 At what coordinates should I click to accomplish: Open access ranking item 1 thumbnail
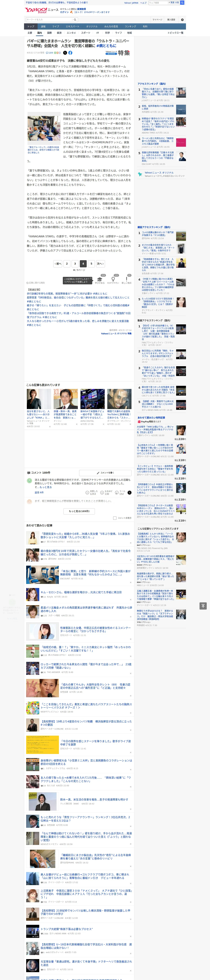tap(181, 92)
